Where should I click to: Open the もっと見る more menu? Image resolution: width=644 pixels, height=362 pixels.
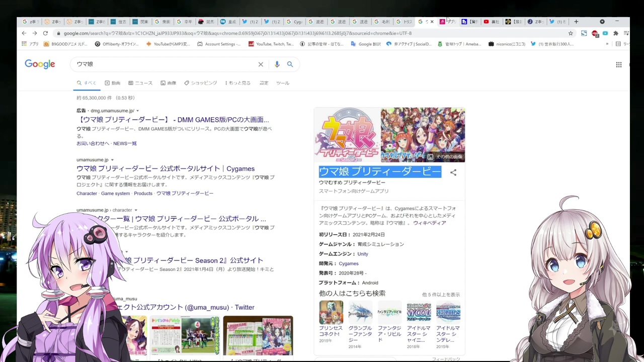tap(237, 83)
